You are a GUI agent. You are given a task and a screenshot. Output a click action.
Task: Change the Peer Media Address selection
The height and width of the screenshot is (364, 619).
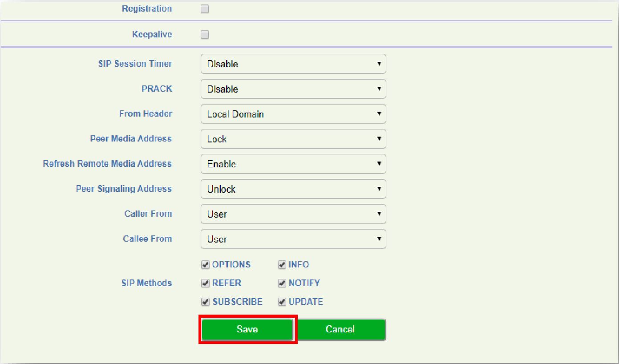293,139
